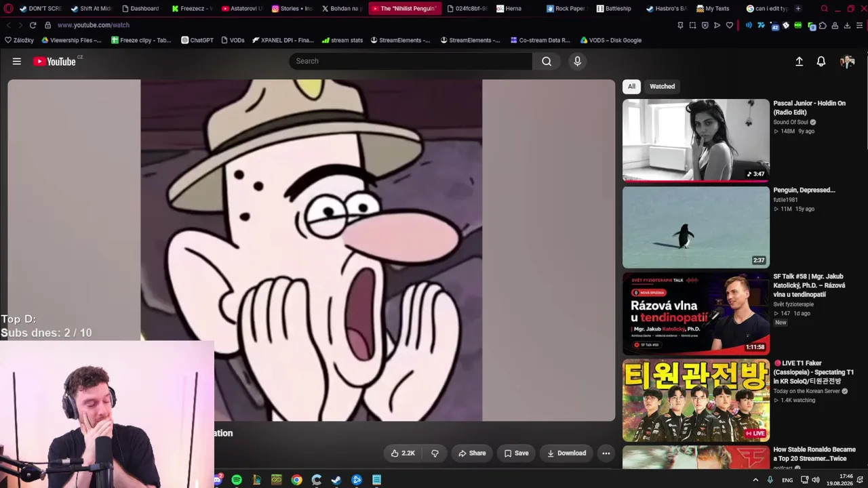The width and height of the screenshot is (868, 488).
Task: Download the video
Action: point(566,453)
